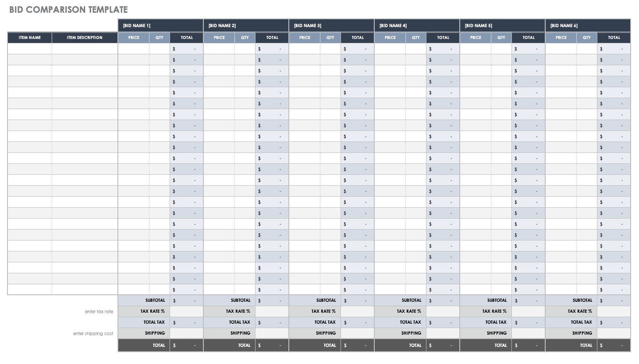Select the [BID NAME 3] header cell
This screenshot has height=364, width=639.
point(331,25)
